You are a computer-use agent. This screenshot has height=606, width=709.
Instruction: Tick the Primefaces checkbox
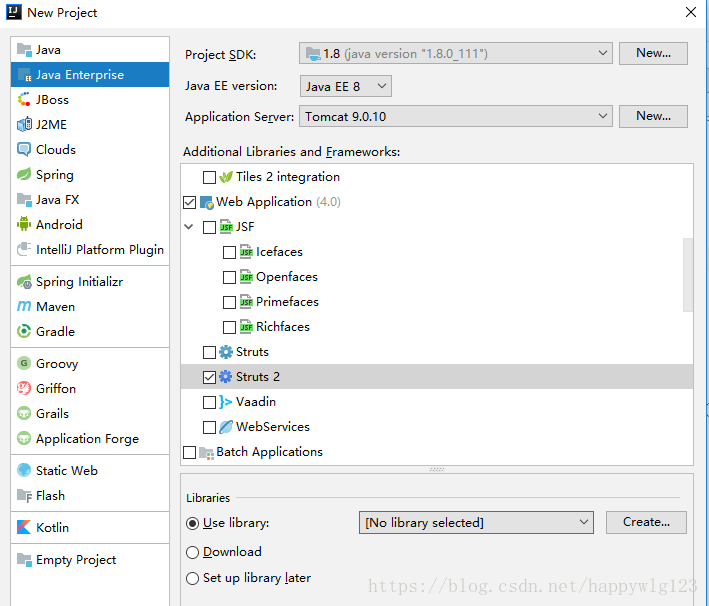coord(229,302)
